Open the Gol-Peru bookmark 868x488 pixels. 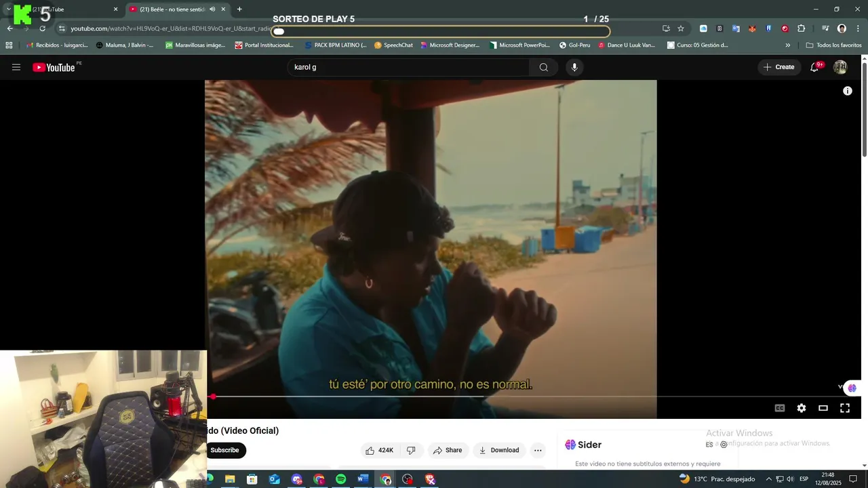click(575, 45)
